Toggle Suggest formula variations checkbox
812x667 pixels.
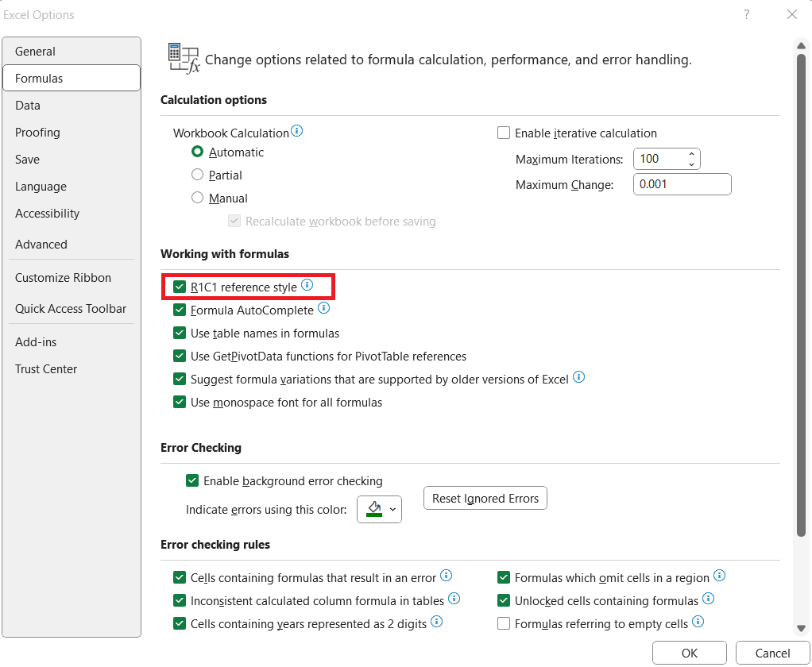coord(180,380)
